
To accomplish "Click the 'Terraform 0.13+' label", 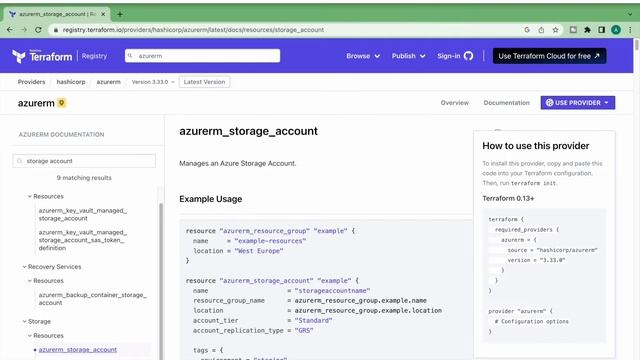I will pyautogui.click(x=508, y=198).
